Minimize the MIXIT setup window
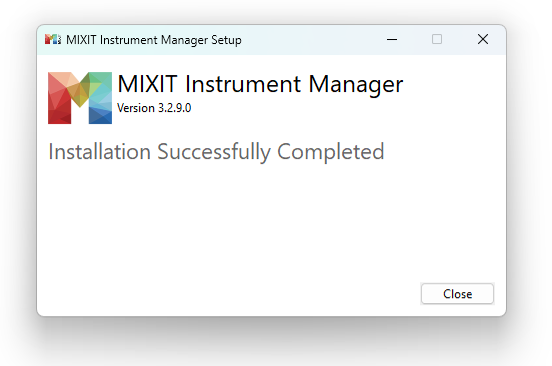This screenshot has height=366, width=552. coord(392,39)
